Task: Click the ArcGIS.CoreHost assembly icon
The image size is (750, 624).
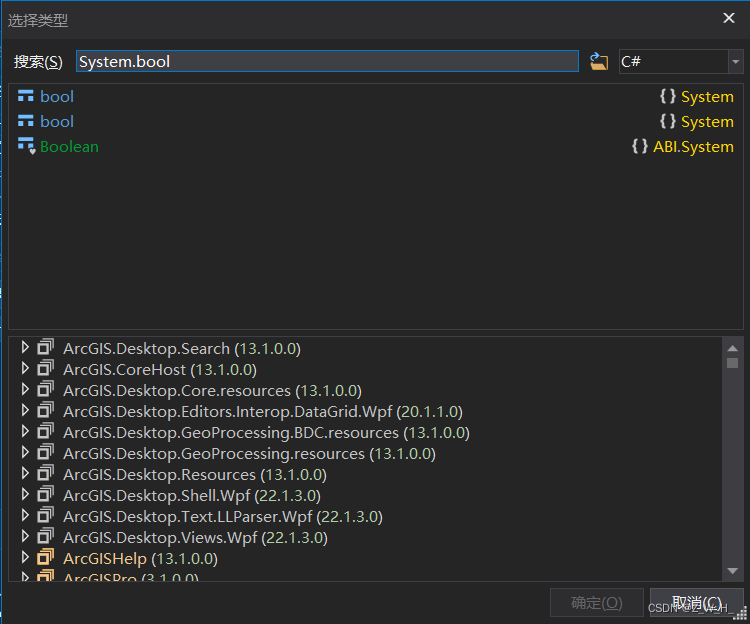Action: pyautogui.click(x=45, y=368)
